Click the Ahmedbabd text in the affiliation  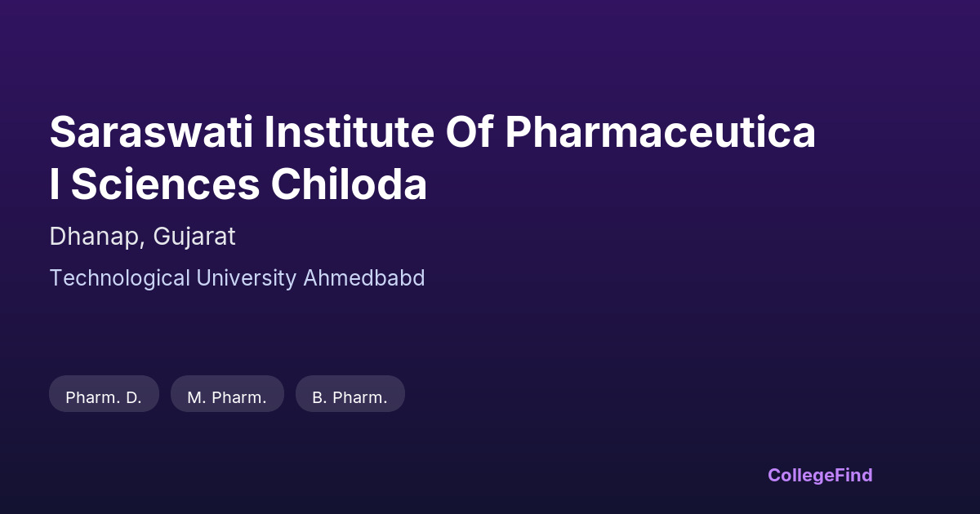(364, 278)
